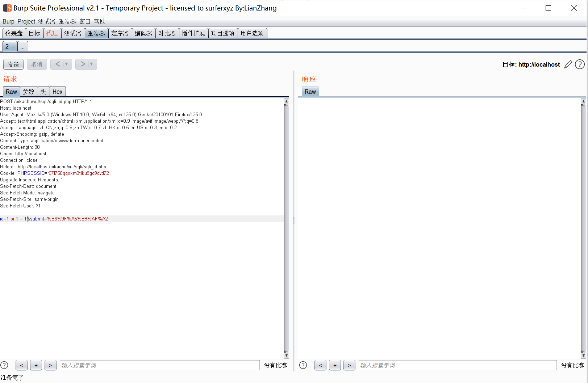The width and height of the screenshot is (588, 383).
Task: Go back to previous request in history
Action: coord(58,64)
